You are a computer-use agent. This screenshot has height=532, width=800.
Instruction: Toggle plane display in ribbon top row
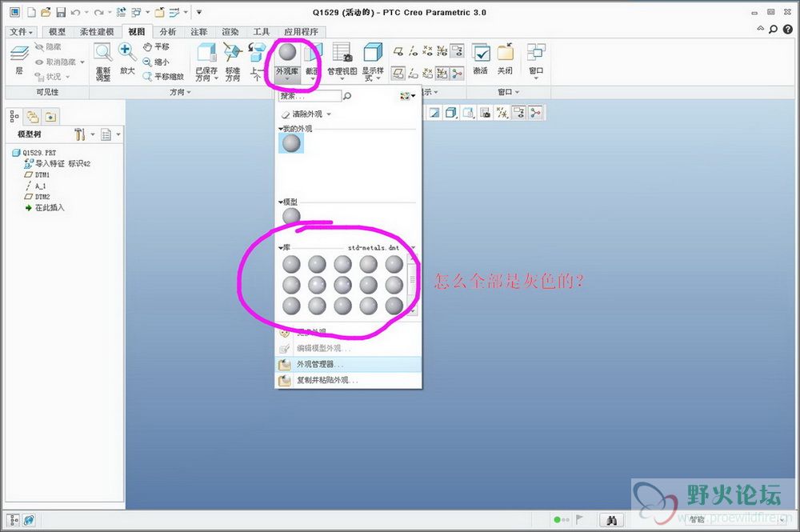[x=398, y=50]
